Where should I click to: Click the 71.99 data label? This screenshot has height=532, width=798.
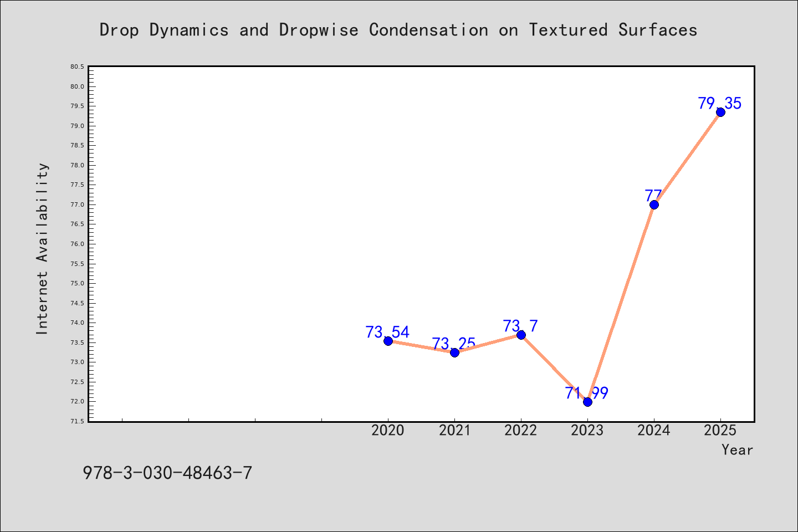[587, 393]
